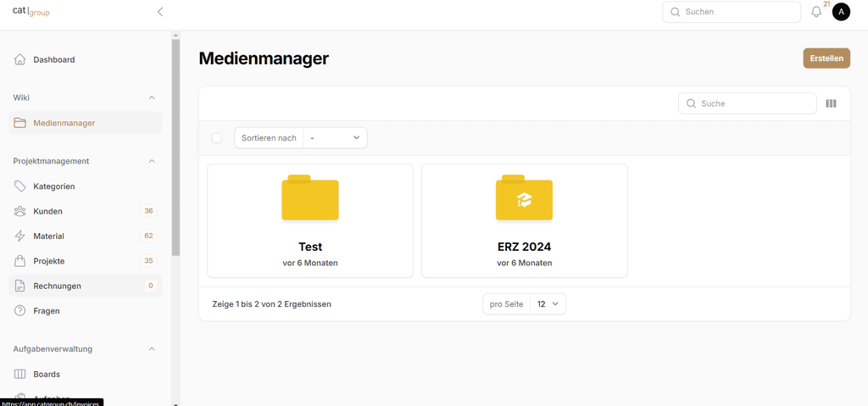
Task: Click the Rechnungen count badge 0
Action: click(150, 286)
